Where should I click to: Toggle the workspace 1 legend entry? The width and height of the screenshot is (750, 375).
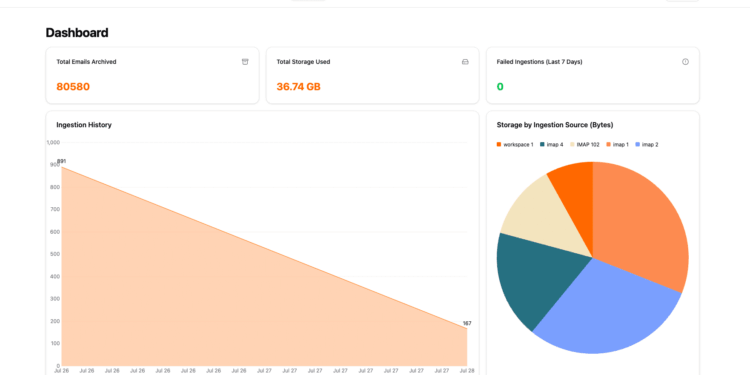[515, 144]
